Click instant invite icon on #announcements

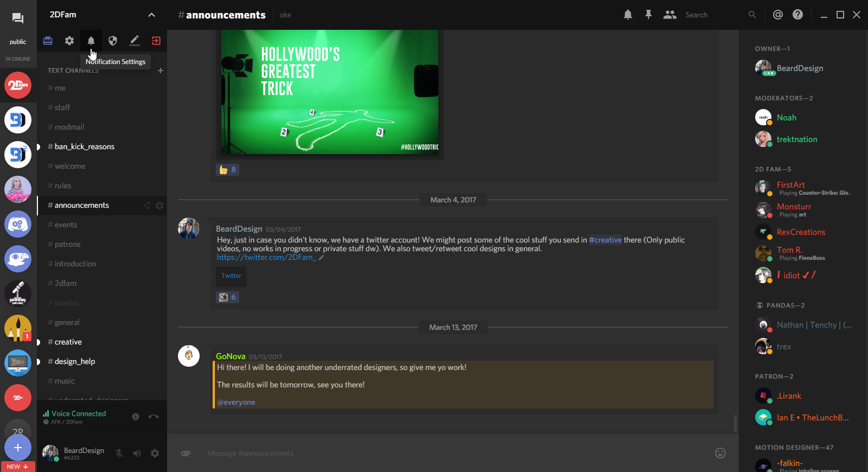point(146,206)
